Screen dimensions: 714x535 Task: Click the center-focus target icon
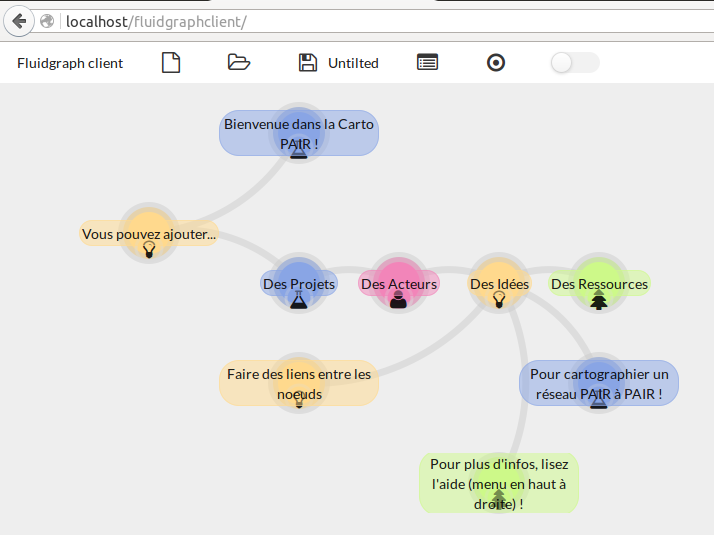point(496,62)
